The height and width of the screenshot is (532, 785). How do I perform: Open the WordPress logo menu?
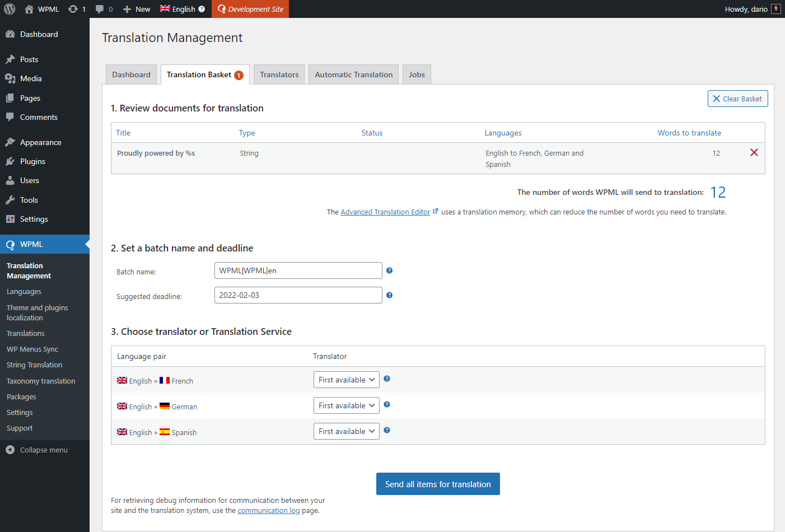pos(10,9)
